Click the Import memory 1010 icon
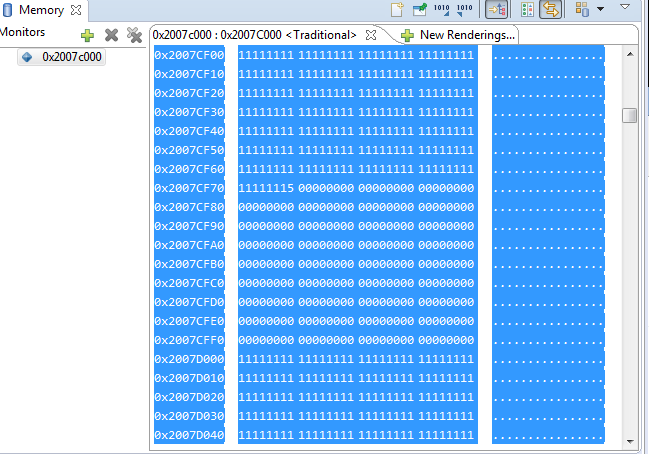Screen dimensions: 649x454 (442, 9)
